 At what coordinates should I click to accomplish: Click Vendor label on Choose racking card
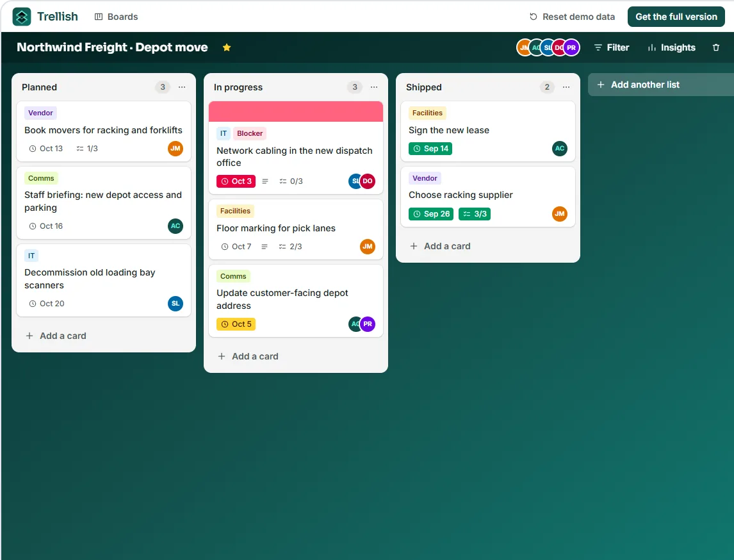point(425,178)
